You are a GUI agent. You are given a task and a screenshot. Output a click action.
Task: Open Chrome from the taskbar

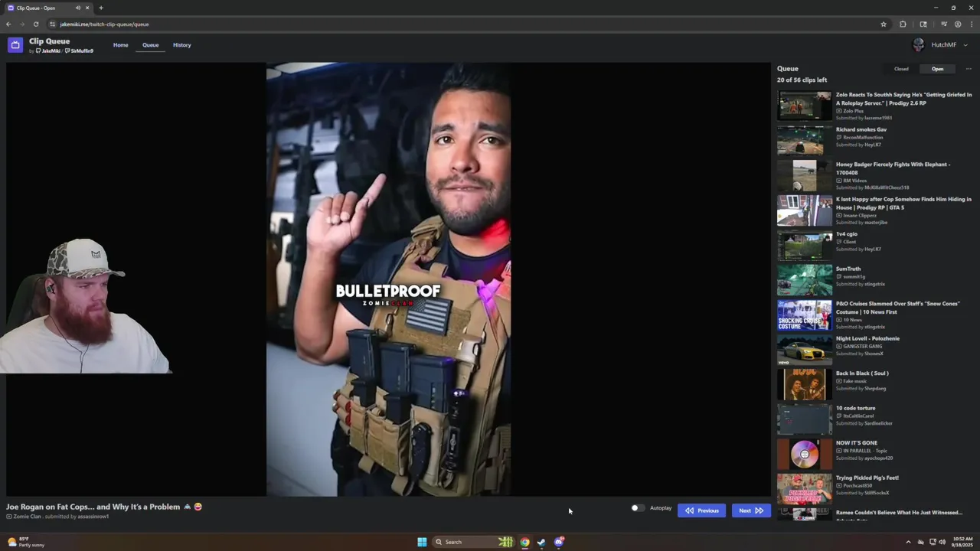click(524, 542)
